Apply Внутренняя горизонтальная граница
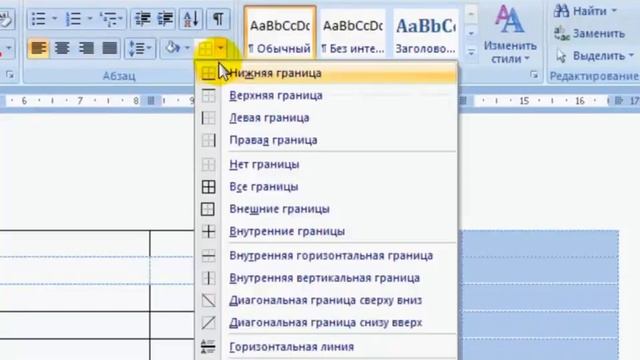The height and width of the screenshot is (360, 640). coord(326,256)
